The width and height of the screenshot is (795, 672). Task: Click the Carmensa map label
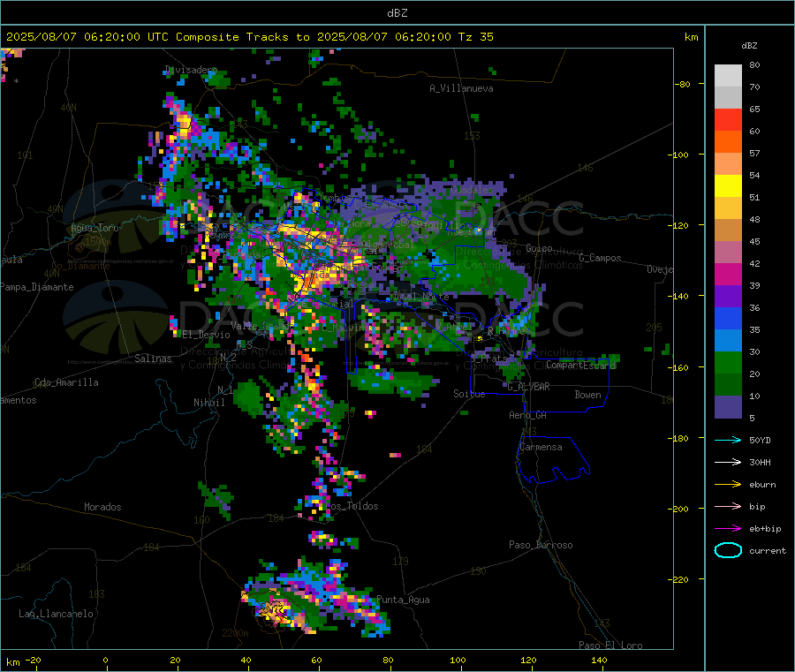coord(541,447)
